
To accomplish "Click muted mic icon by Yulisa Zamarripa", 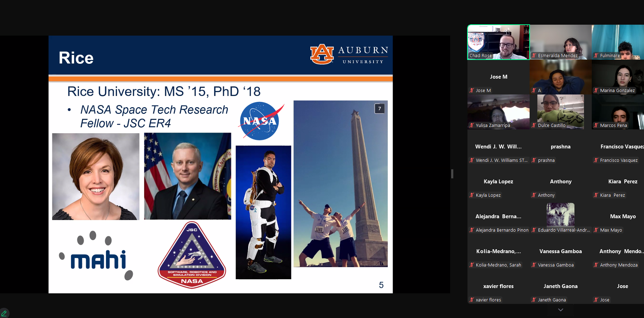I will coord(472,126).
